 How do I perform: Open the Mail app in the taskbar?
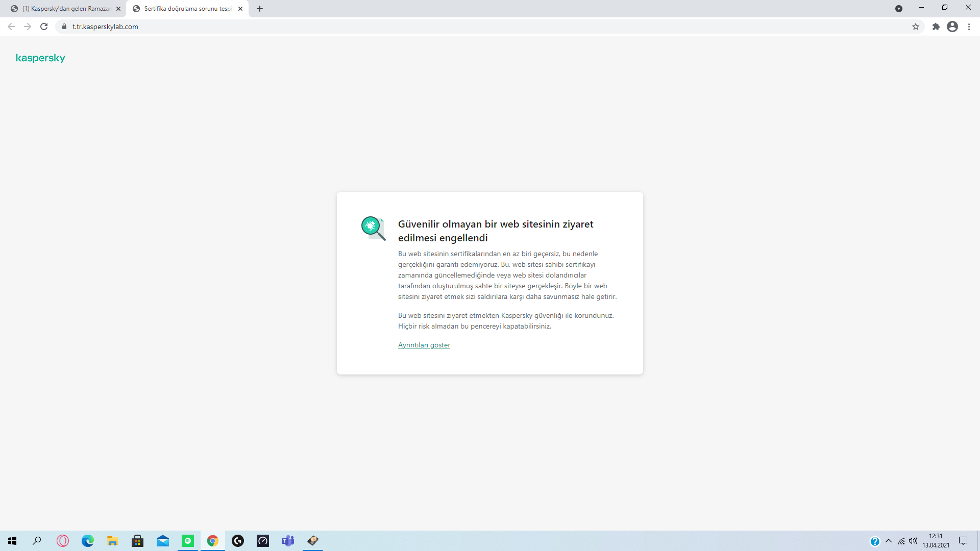[163, 541]
